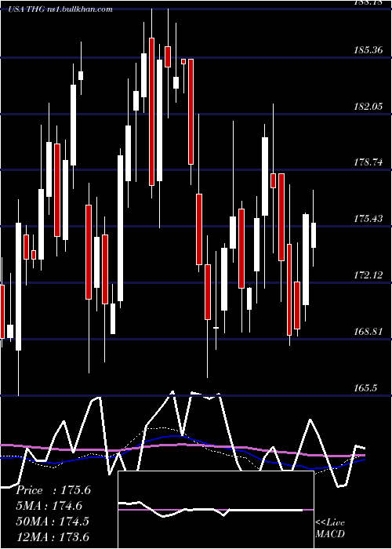Click the 172.12 price axis label
Screen dimensions: 392x549
coord(368,275)
